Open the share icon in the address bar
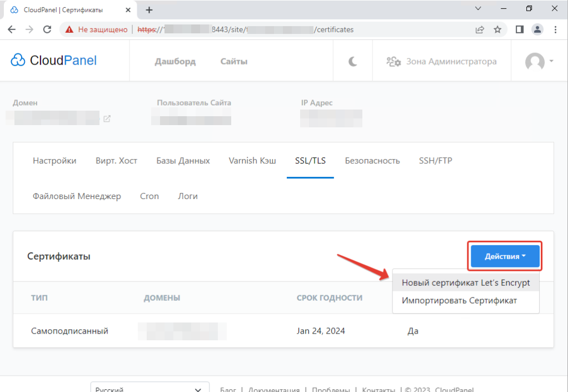The image size is (568, 392). [x=479, y=29]
